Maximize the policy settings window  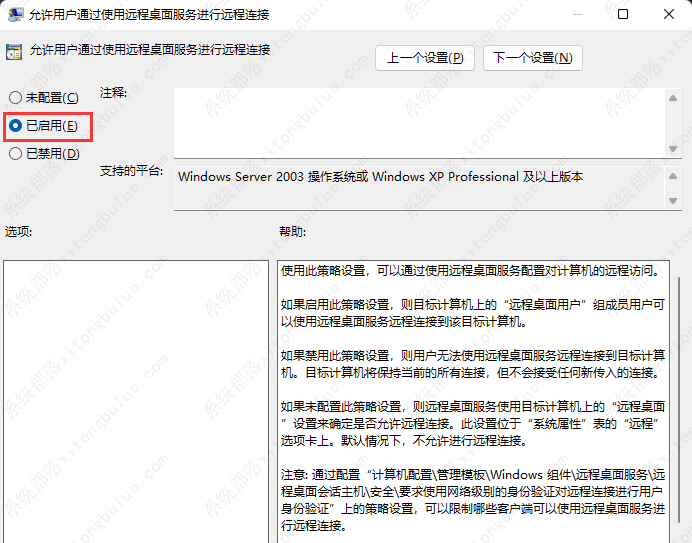point(623,15)
